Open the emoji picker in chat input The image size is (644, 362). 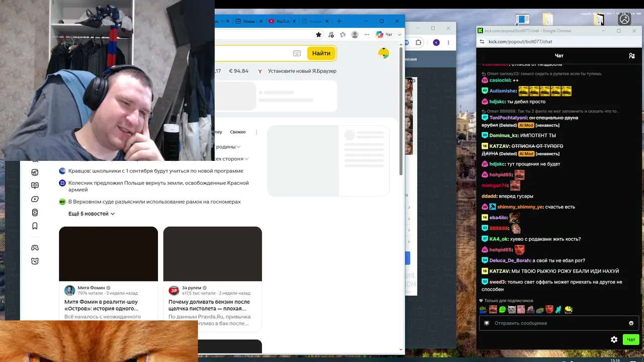point(631,323)
